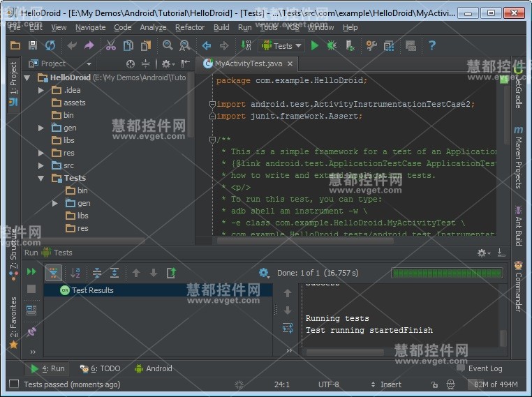Image resolution: width=532 pixels, height=397 pixels.
Task: Select the Test Results row
Action: 158,290
